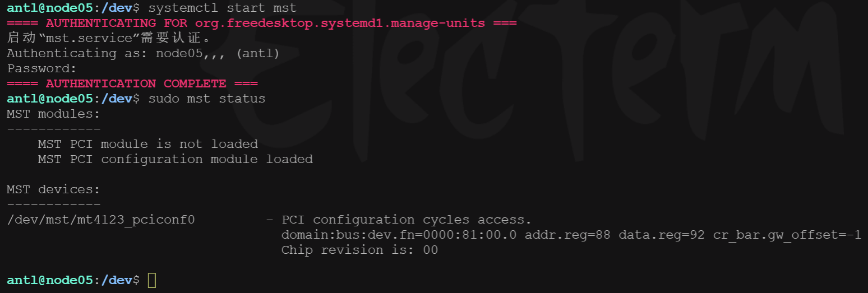Click the 'Password:' prompt line

coord(41,68)
